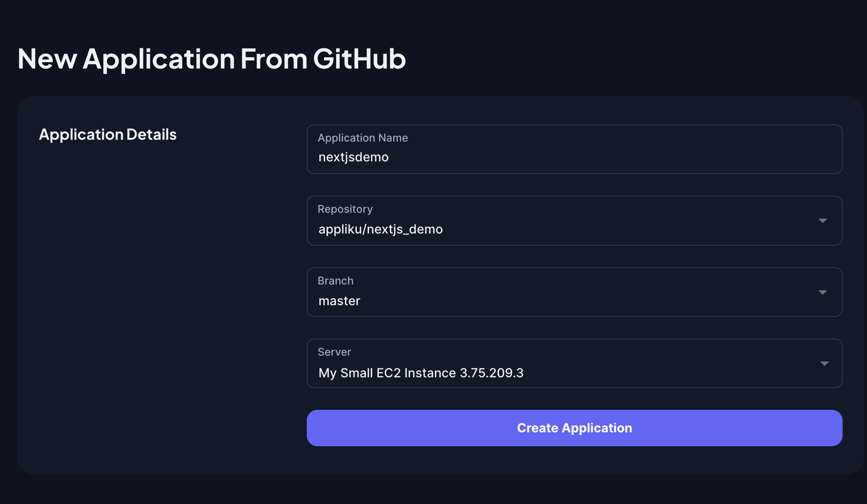867x504 pixels.
Task: Click the word Details in section heading
Action: [x=152, y=134]
